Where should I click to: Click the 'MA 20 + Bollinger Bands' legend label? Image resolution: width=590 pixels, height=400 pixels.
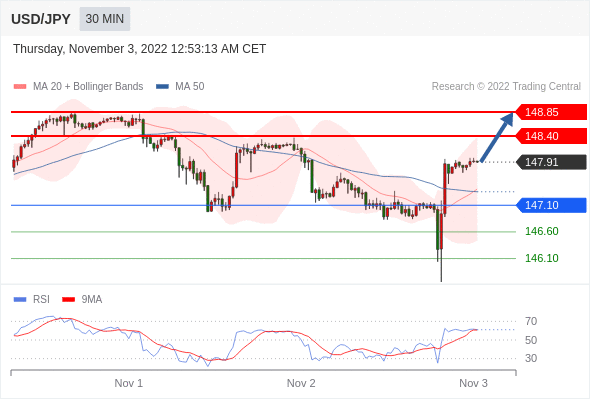(88, 87)
